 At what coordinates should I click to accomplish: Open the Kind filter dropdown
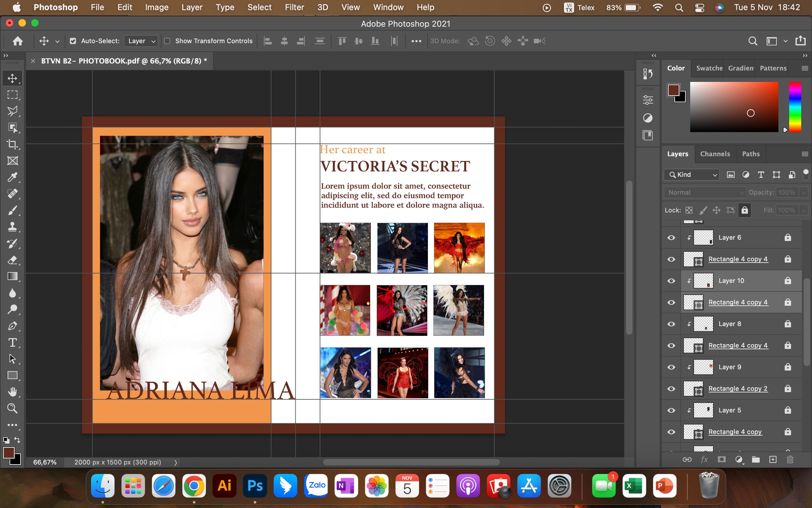tap(691, 175)
